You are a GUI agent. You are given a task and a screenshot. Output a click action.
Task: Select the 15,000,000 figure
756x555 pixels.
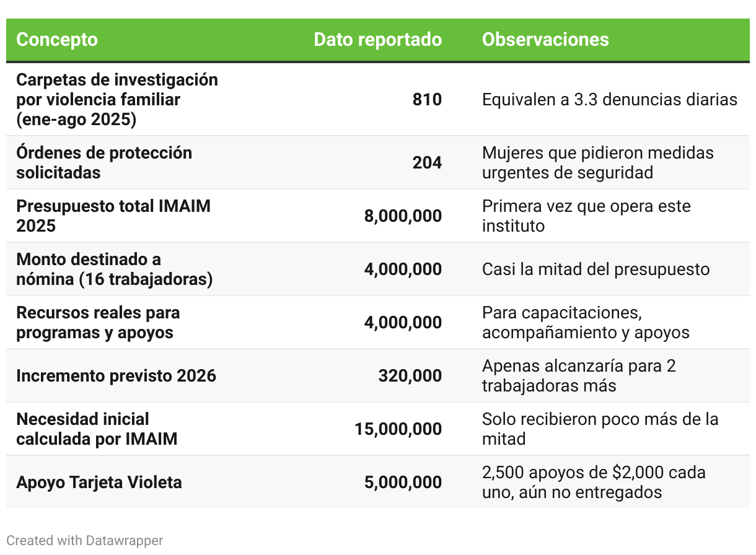point(398,429)
